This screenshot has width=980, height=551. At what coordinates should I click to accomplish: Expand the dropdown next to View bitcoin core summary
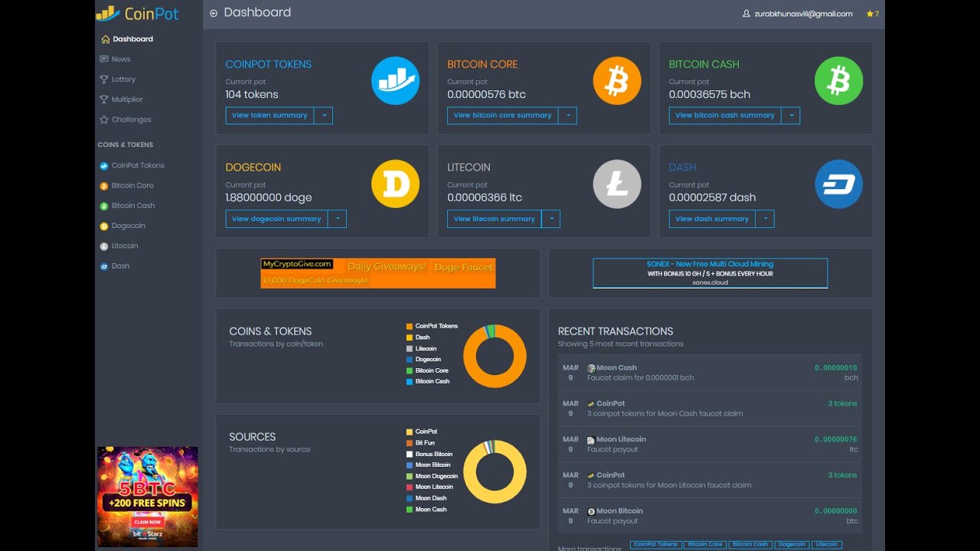click(x=567, y=116)
